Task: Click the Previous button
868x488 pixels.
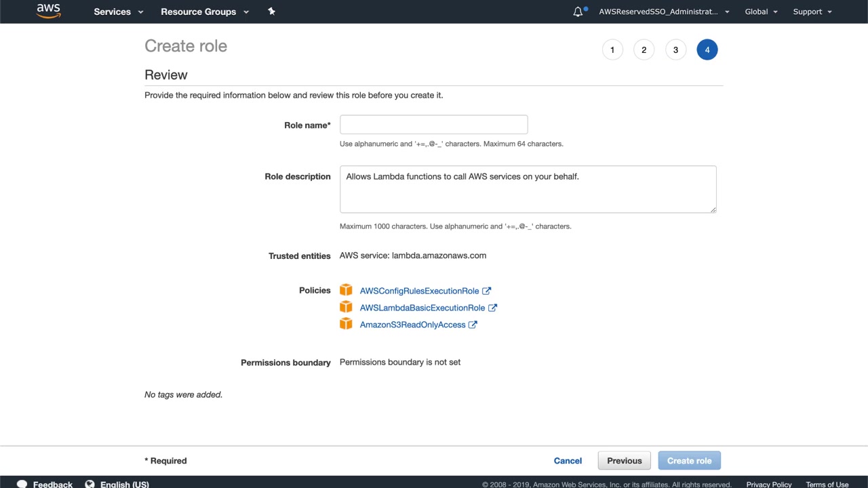Action: (624, 461)
